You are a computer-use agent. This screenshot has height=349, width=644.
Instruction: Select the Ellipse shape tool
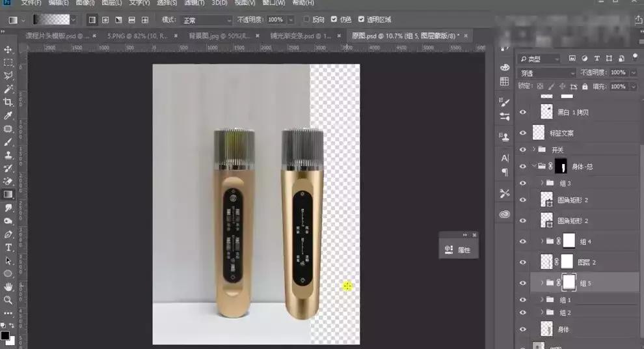(8, 273)
